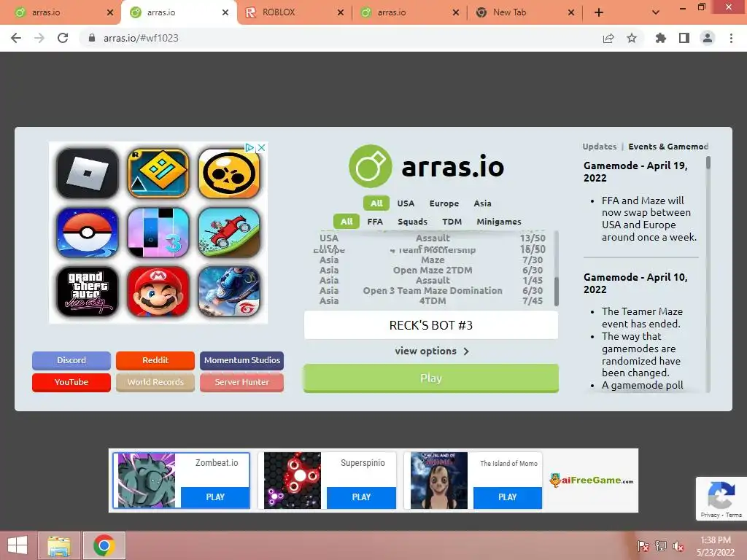Click the Chrome taskbar icon

coord(104,545)
